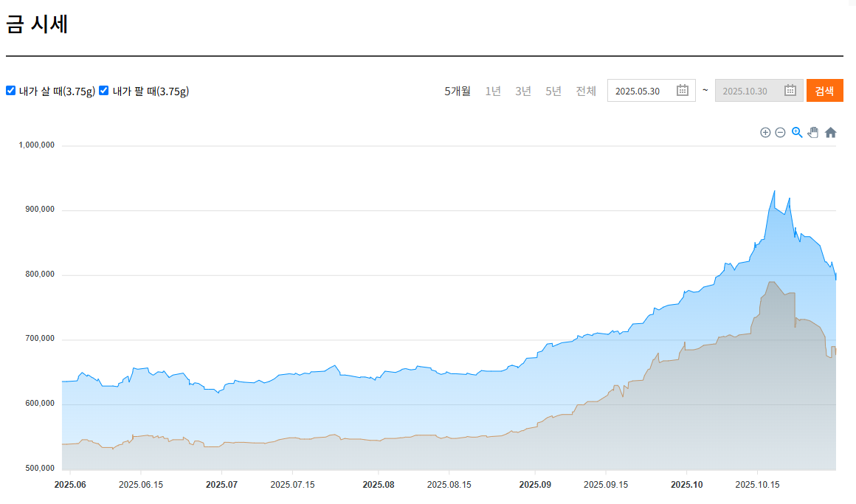
Task: Click the 2025.10 x-axis label
Action: pyautogui.click(x=687, y=485)
